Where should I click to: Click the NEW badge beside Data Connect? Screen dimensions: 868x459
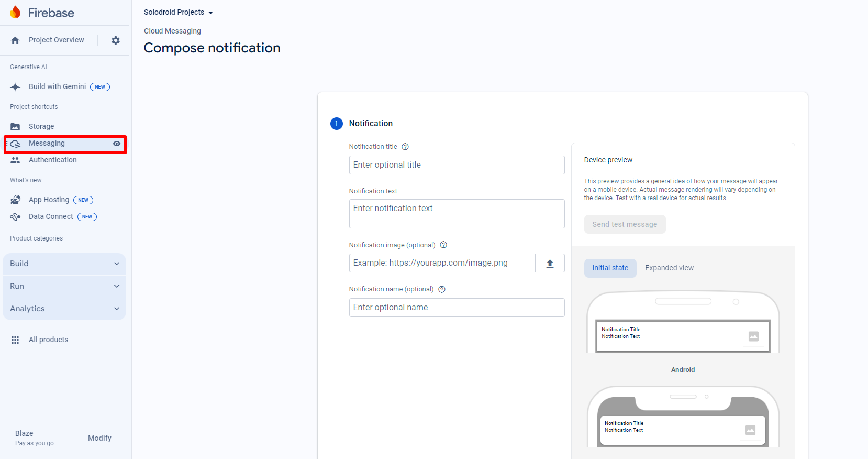87,217
